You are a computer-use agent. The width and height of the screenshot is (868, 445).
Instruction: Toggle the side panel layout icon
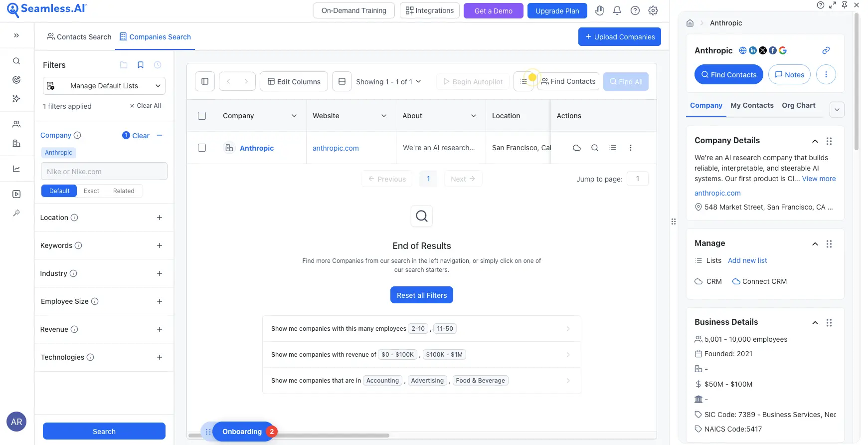coord(205,81)
